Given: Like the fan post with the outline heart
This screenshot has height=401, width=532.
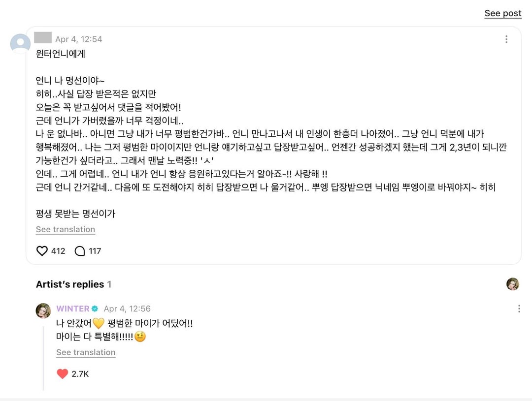Looking at the screenshot, I should click(42, 251).
